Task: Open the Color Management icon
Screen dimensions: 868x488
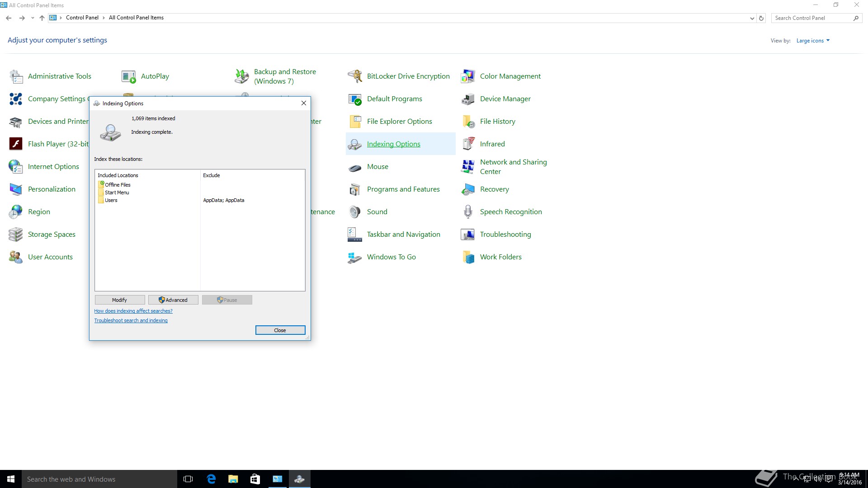Action: point(468,76)
